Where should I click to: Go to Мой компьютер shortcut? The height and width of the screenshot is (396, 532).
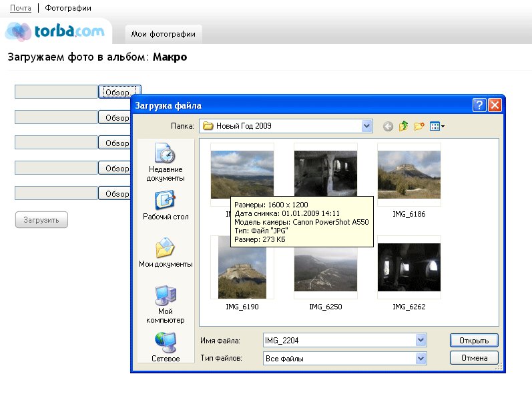(x=166, y=303)
